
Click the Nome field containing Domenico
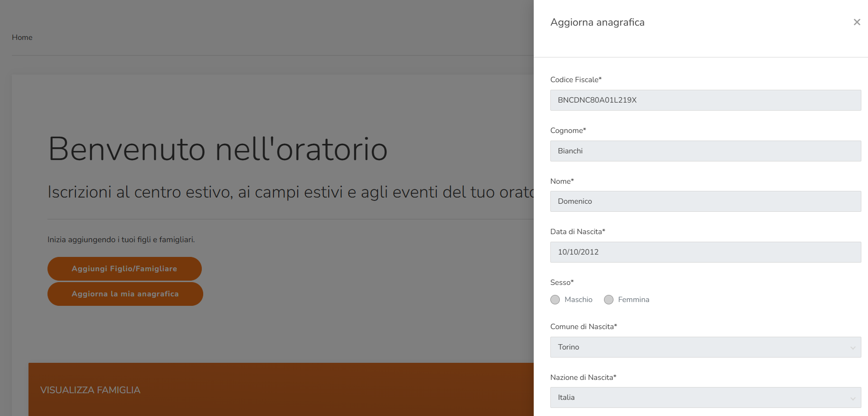705,201
